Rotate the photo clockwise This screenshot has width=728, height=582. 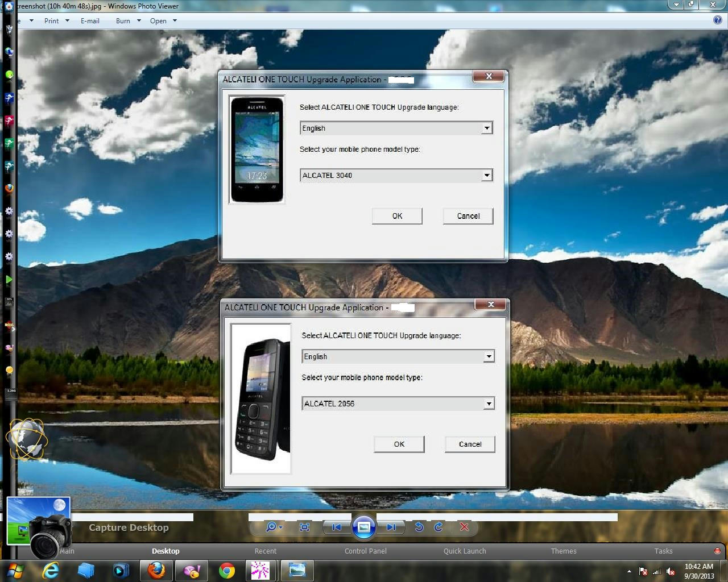click(x=438, y=527)
